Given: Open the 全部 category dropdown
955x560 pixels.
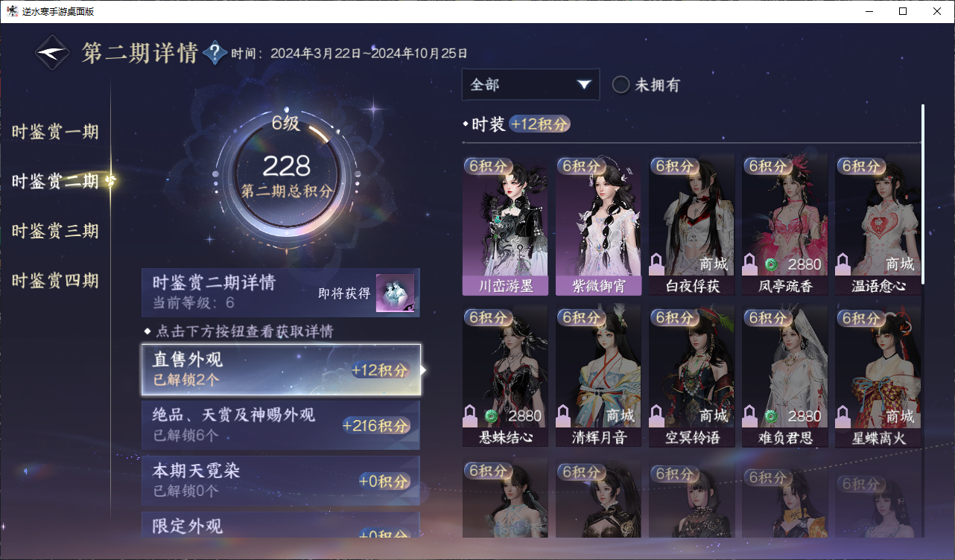Looking at the screenshot, I should click(x=530, y=85).
